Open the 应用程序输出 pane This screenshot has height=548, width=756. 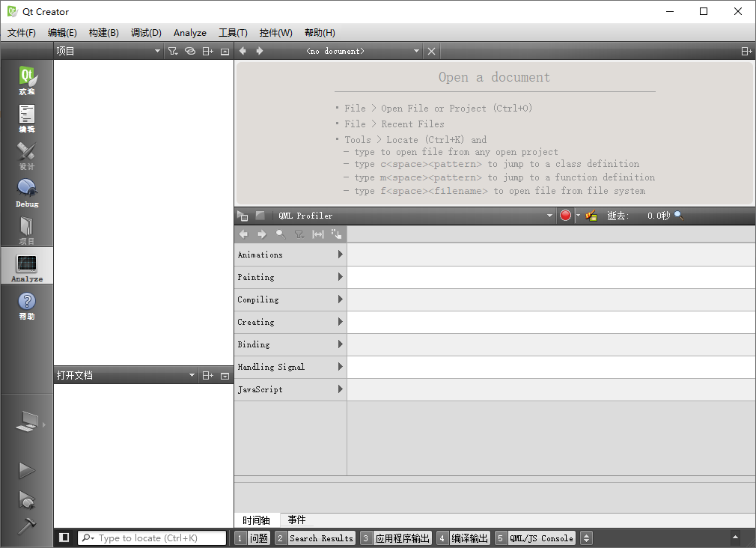[396, 538]
